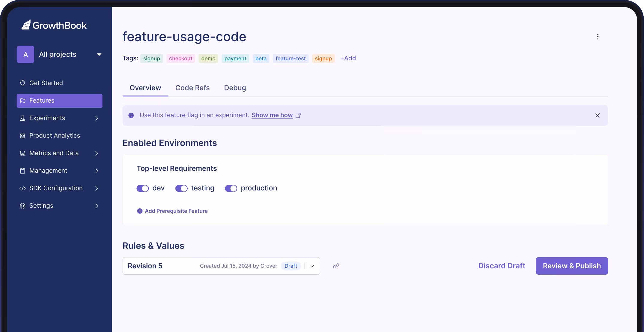Dismiss the experiment banner with the X
Screen dimensions: 644x332
[598, 115]
